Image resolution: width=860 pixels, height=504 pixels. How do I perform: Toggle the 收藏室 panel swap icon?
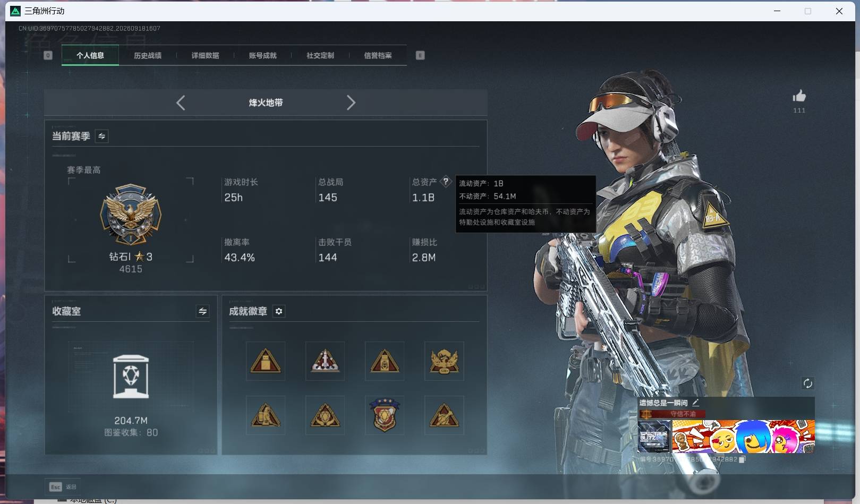point(202,311)
